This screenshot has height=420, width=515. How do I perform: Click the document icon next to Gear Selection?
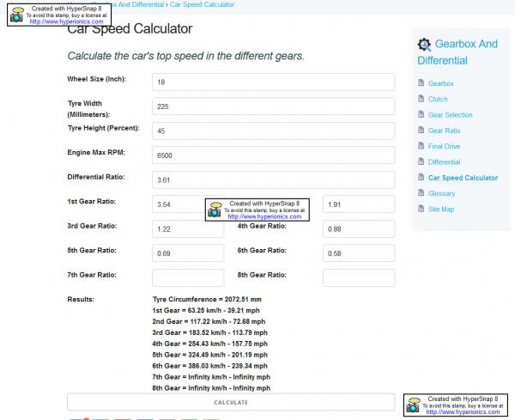(x=421, y=115)
